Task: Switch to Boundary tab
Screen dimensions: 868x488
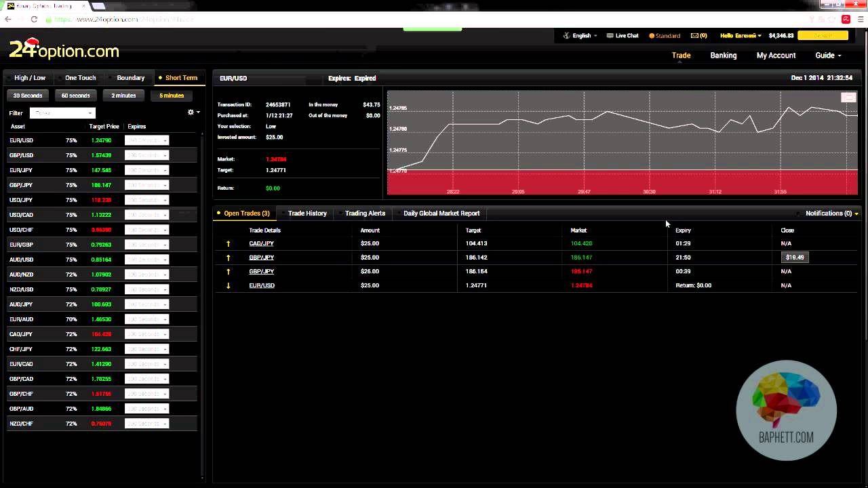Action: pos(130,78)
